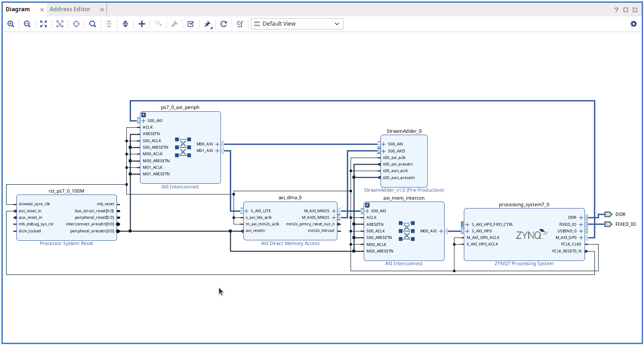Click the auto-fit selection target icon
Viewport: 644px width, 346px height.
pos(76,24)
